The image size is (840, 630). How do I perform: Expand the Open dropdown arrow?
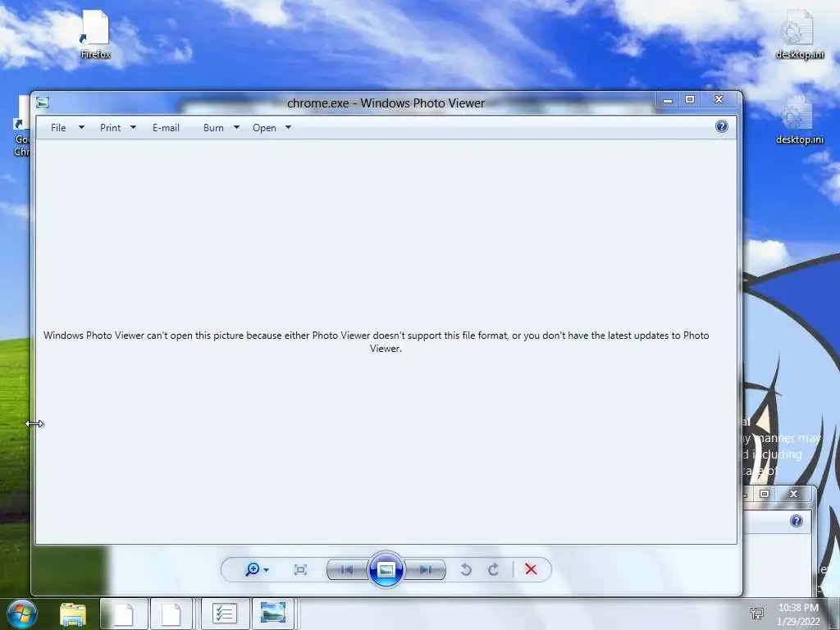coord(288,127)
